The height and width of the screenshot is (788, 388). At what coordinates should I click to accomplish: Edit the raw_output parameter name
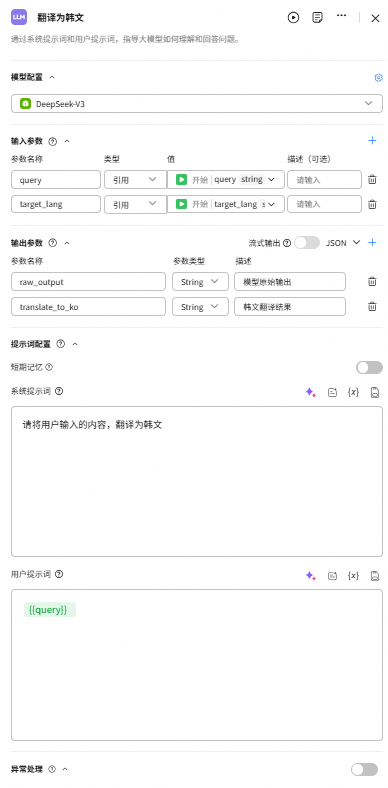pyautogui.click(x=88, y=282)
